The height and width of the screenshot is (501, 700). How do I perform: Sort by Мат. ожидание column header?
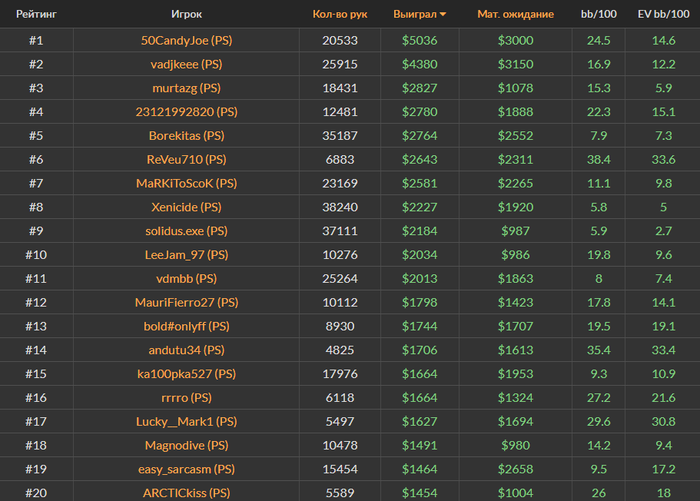[x=515, y=15]
